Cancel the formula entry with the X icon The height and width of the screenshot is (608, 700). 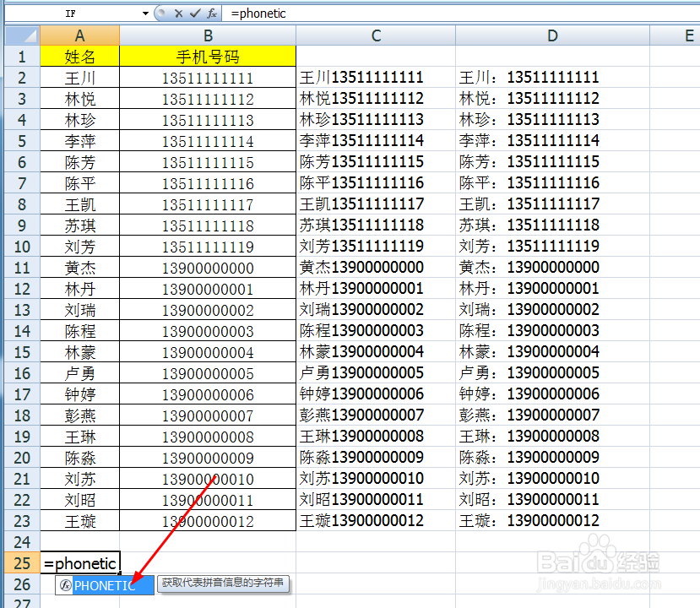pos(178,14)
